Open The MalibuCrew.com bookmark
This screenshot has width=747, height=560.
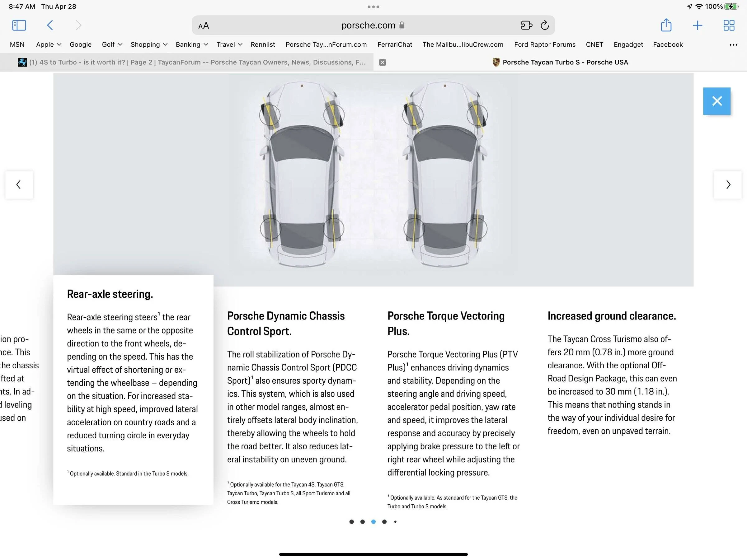click(463, 44)
